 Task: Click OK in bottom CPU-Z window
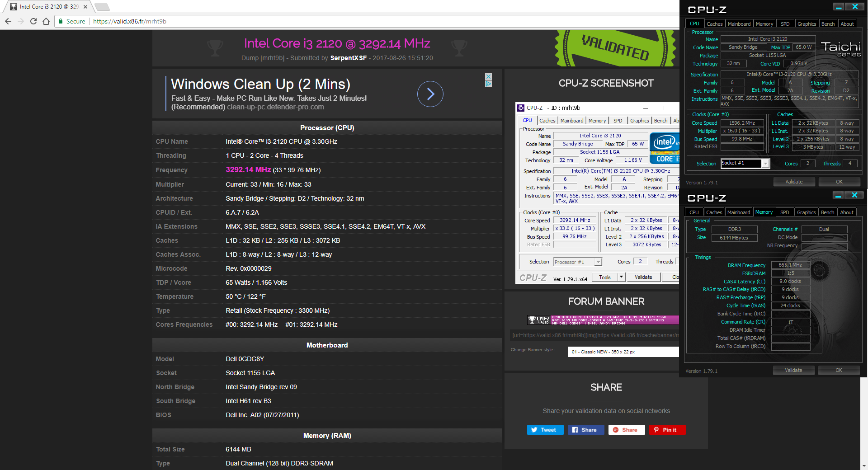coord(839,370)
